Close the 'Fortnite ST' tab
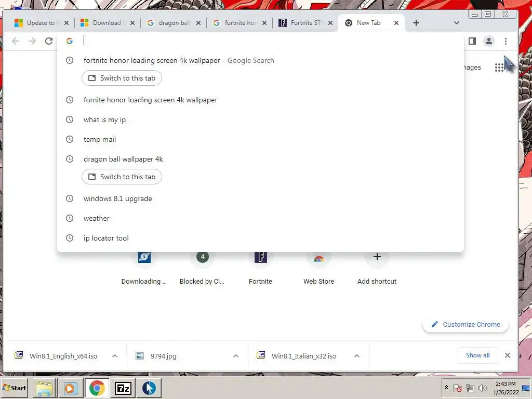This screenshot has height=399, width=532. tap(330, 23)
